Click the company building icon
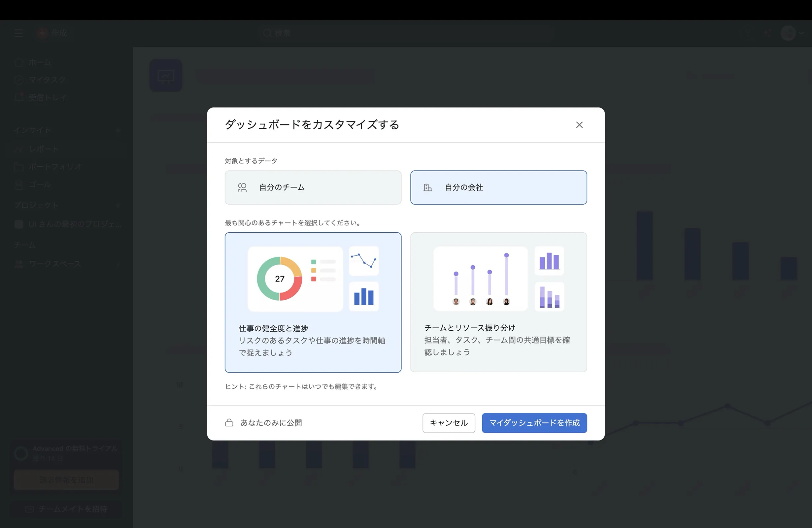Screen dimensions: 812x528 tap(427, 187)
